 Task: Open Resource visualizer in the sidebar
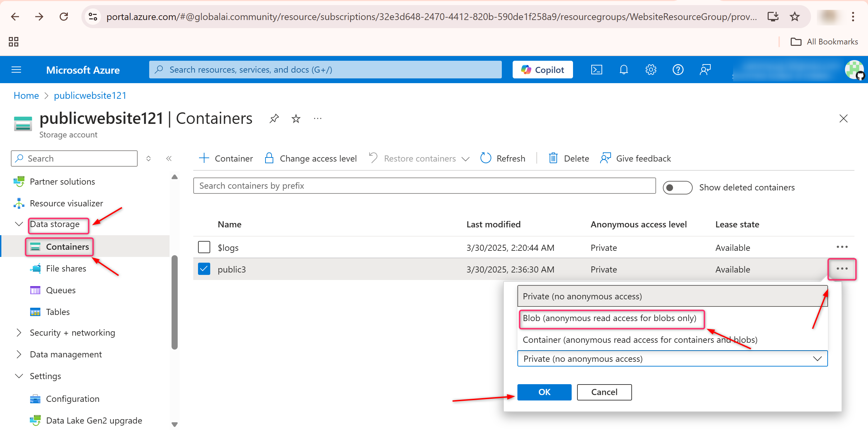[x=66, y=203]
